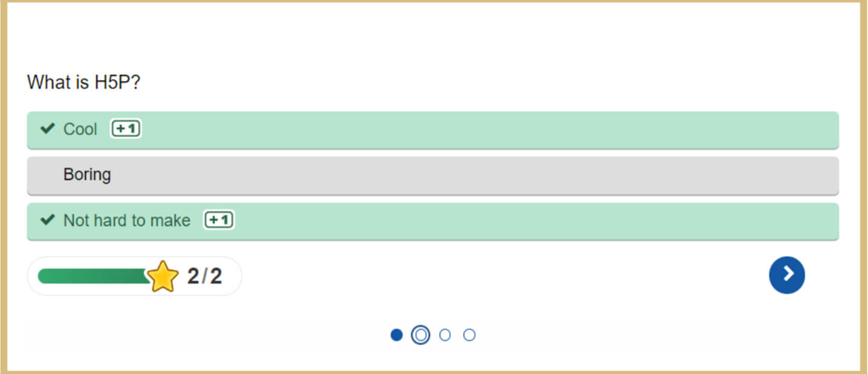This screenshot has width=868, height=374.
Task: Click the checkmark beside Not hard to make
Action: (x=47, y=220)
